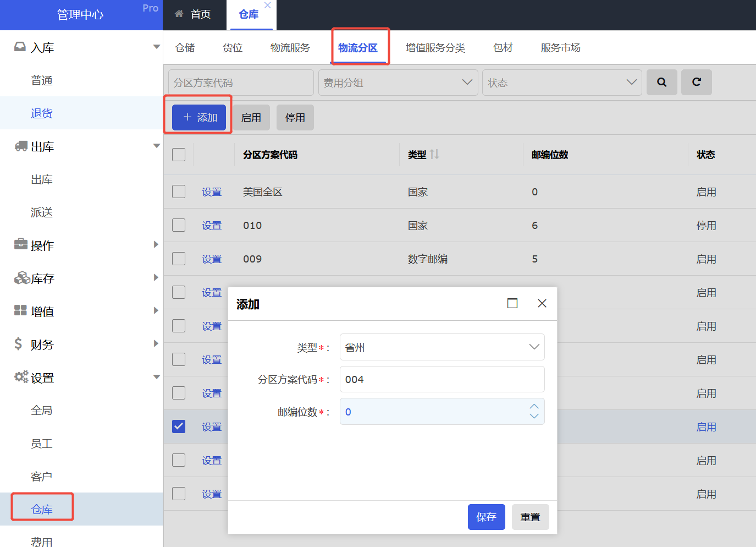756x547 pixels.
Task: Click 重置 in the dialog
Action: pyautogui.click(x=531, y=517)
